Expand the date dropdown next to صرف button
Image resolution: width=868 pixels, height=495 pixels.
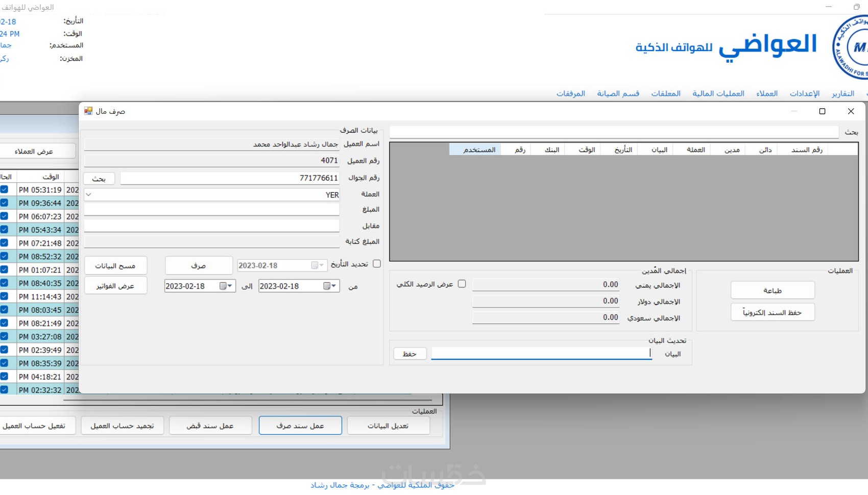click(322, 265)
